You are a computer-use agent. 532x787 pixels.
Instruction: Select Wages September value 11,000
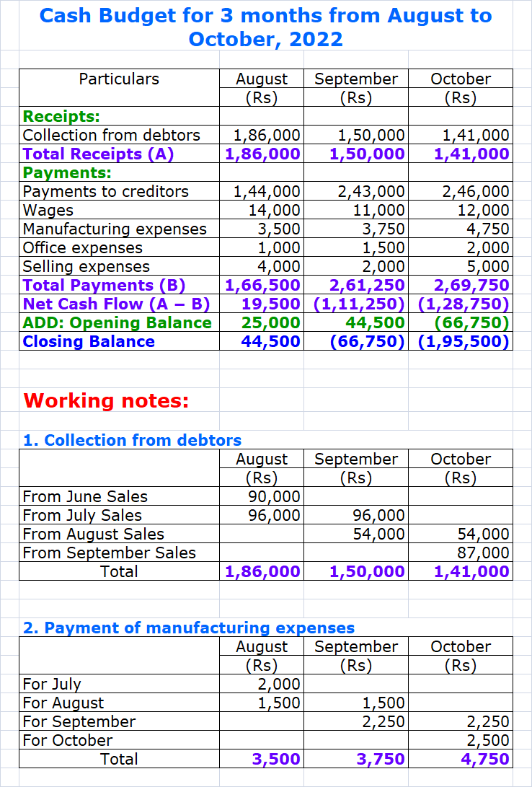coord(379,211)
